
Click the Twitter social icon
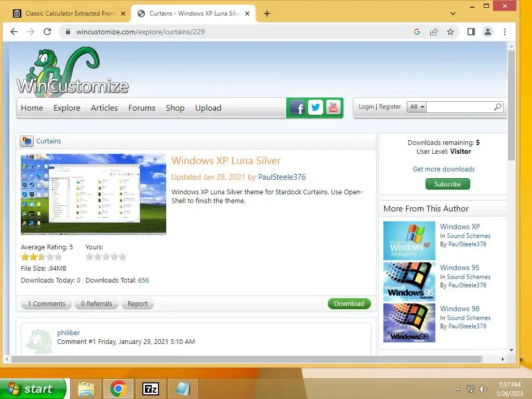click(x=315, y=108)
